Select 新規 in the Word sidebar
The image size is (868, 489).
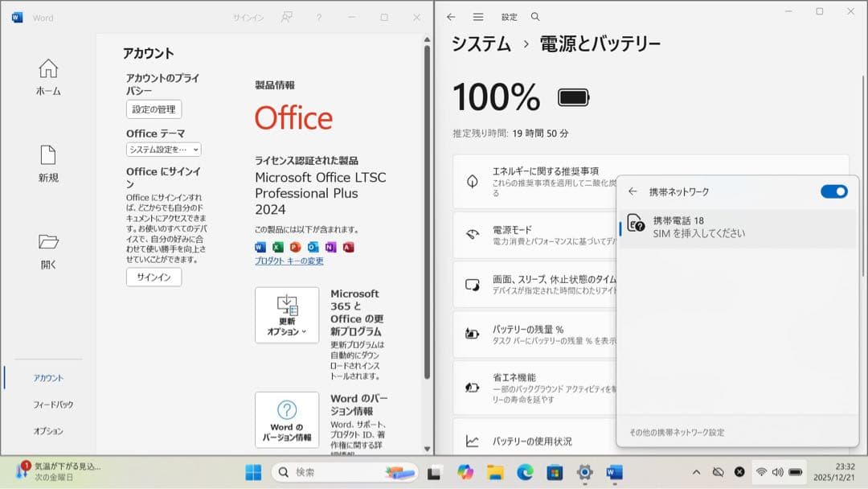click(x=48, y=165)
